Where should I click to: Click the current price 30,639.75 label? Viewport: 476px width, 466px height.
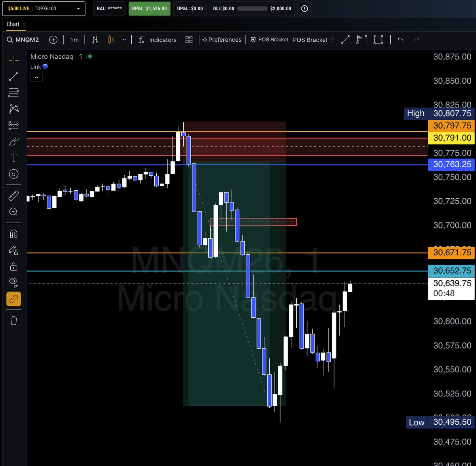pyautogui.click(x=451, y=288)
